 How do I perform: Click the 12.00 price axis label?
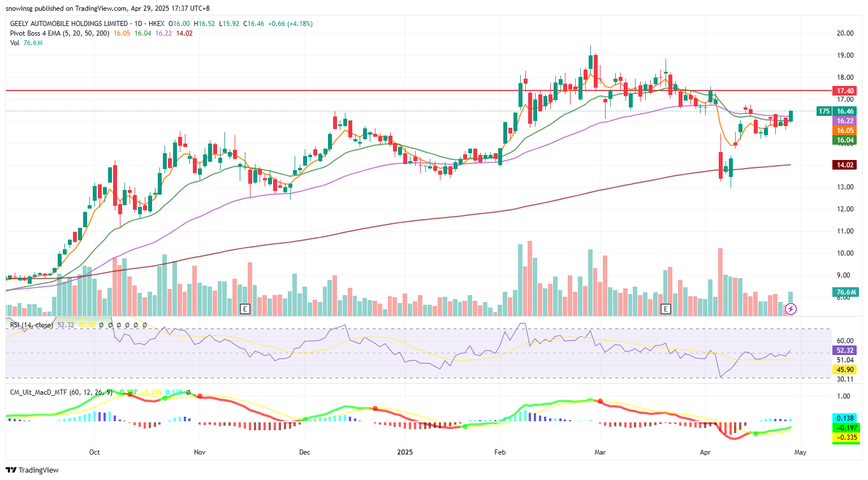845,209
